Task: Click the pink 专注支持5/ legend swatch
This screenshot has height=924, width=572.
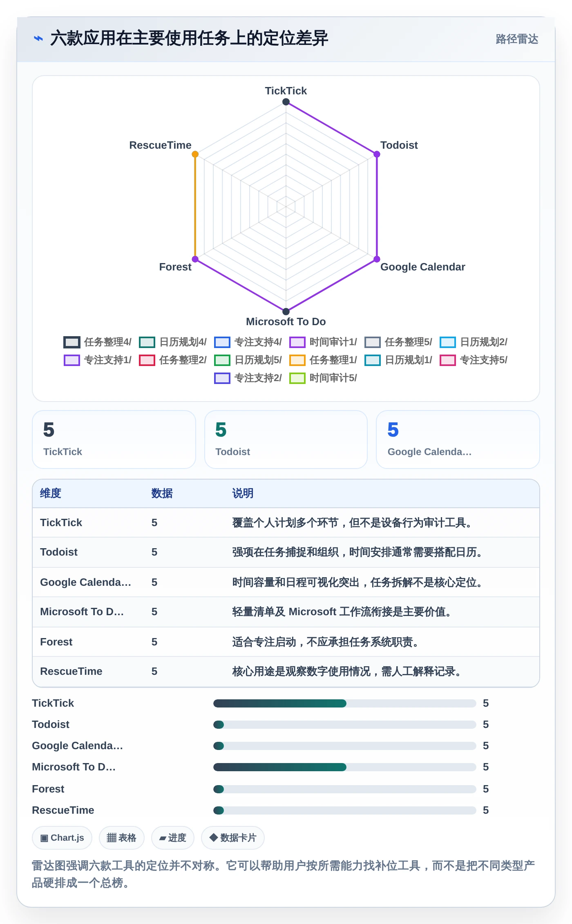Action: (448, 360)
